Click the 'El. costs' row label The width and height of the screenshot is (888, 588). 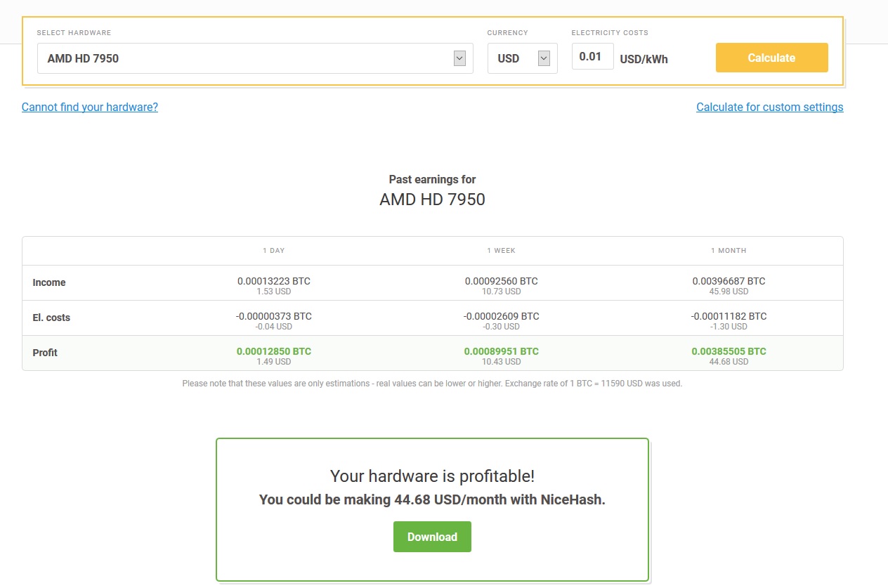click(51, 318)
